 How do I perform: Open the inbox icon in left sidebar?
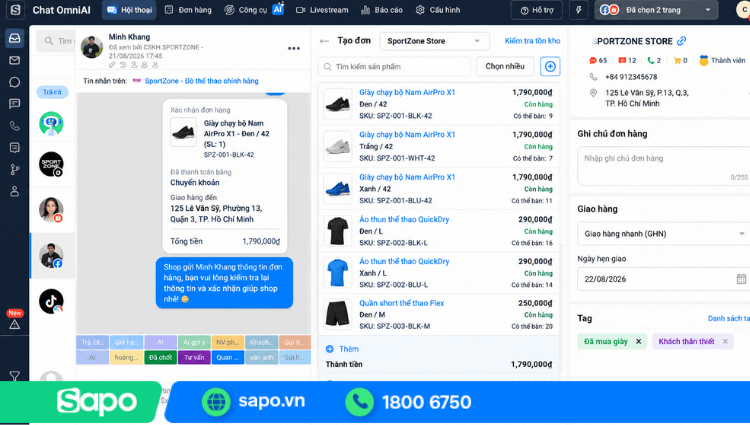[x=14, y=38]
